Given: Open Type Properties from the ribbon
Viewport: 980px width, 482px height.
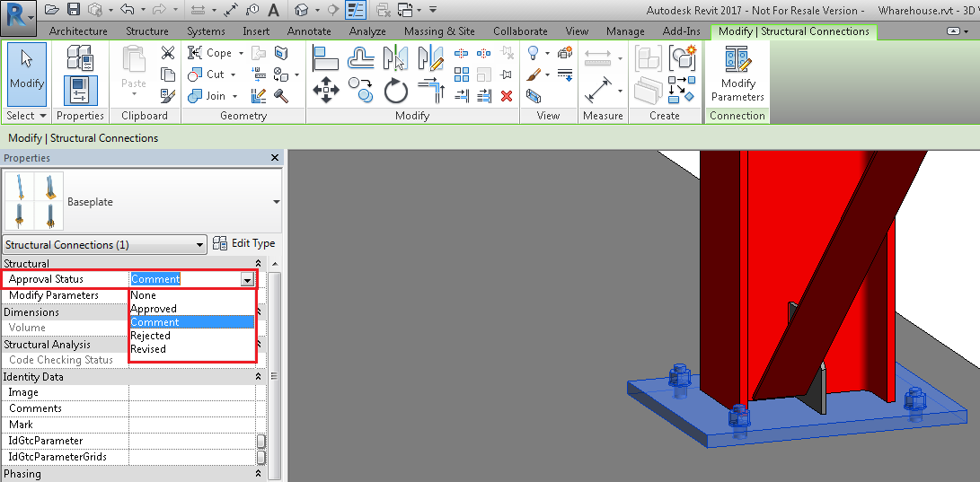Looking at the screenshot, I should click(x=80, y=57).
